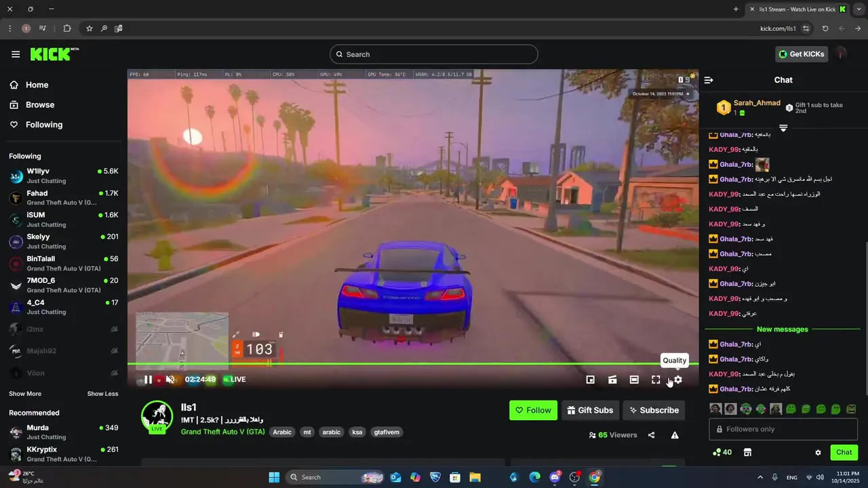Click the green video progress bar
The height and width of the screenshot is (488, 868).
pyautogui.click(x=413, y=364)
